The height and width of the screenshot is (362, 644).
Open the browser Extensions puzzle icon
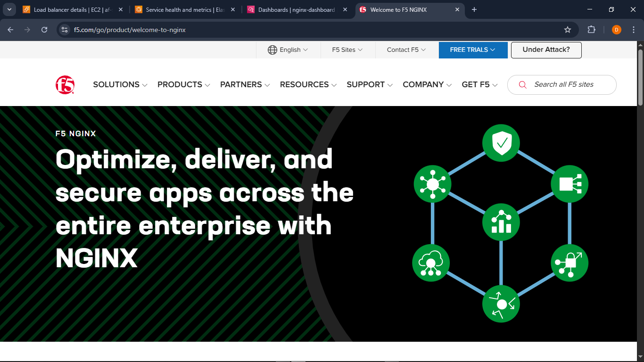pyautogui.click(x=591, y=29)
